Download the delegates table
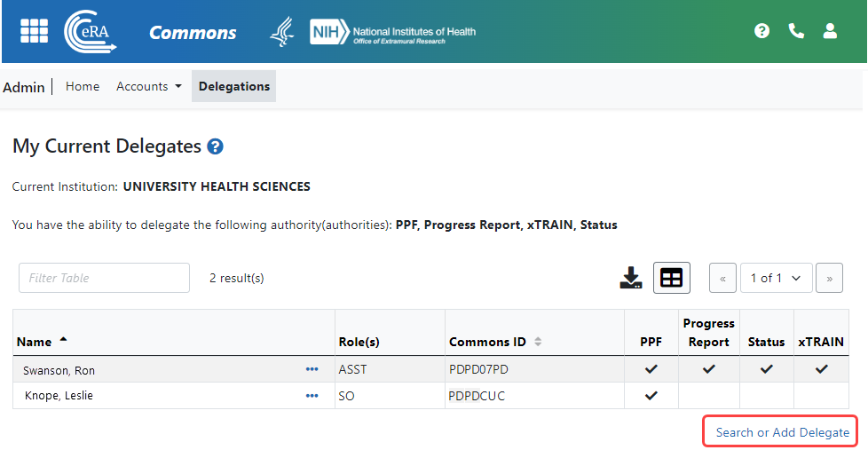This screenshot has height=450, width=868. (631, 278)
